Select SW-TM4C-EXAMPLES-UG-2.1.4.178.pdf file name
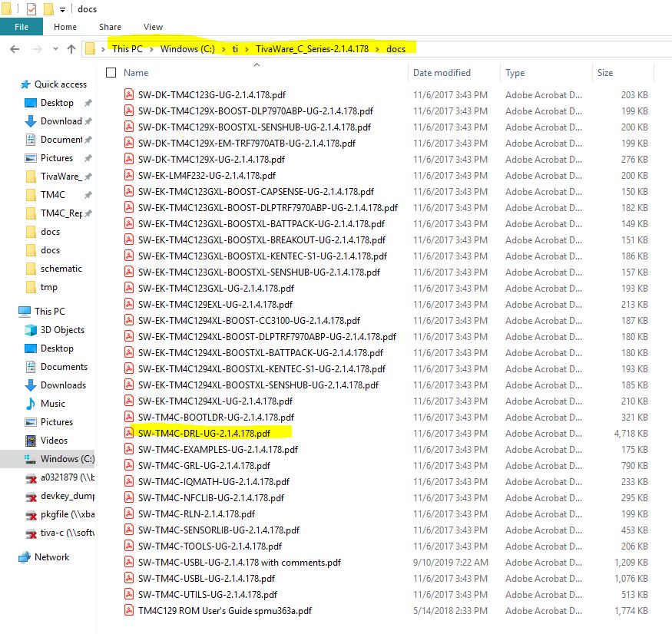The image size is (672, 634). 217,449
